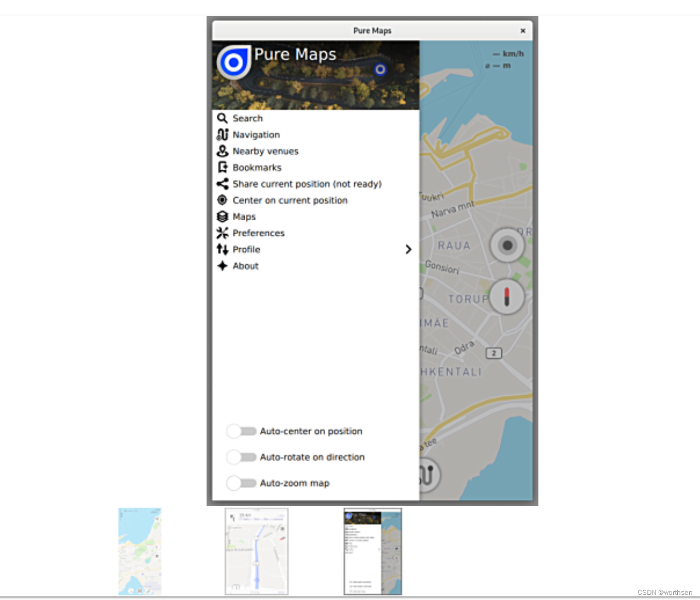Click the Preferences tools icon
This screenshot has width=700, height=600.
click(222, 233)
